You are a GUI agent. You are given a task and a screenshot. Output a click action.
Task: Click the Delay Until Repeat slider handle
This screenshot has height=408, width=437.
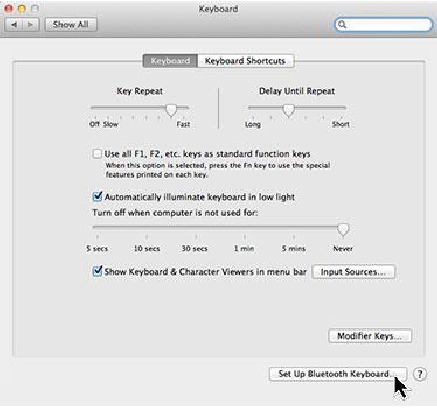(288, 110)
